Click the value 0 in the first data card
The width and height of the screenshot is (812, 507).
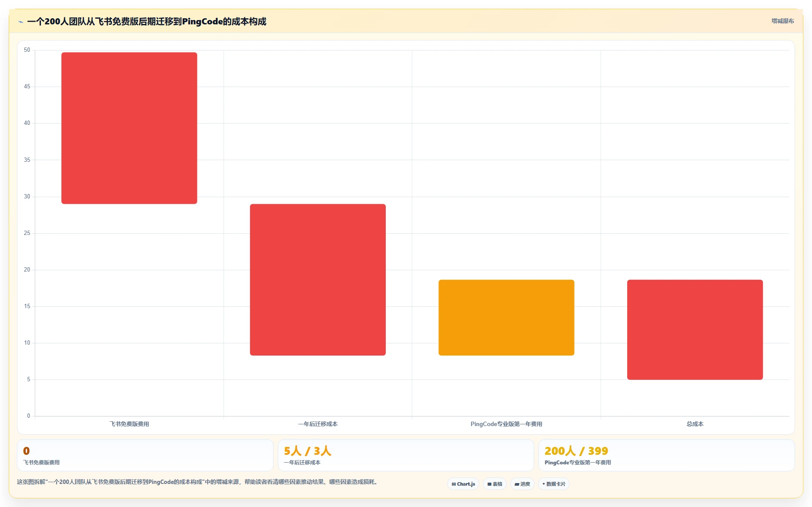click(x=27, y=451)
